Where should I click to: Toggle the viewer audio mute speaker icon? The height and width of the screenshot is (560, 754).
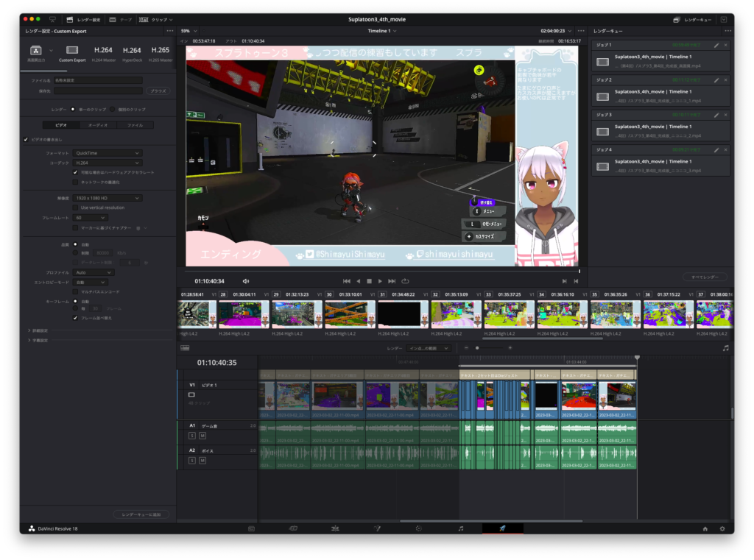tap(246, 281)
